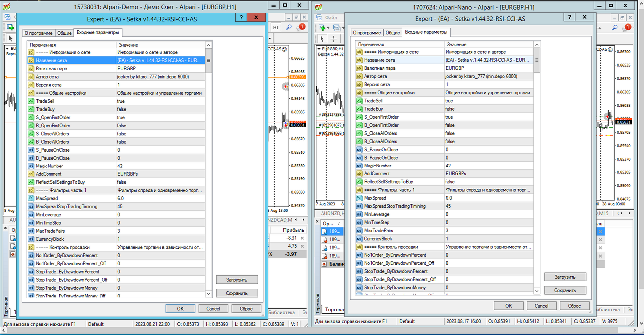Click the double-type icon of MaxSpread in right dialog
Viewport: 644px width, 335px height.
359,198
